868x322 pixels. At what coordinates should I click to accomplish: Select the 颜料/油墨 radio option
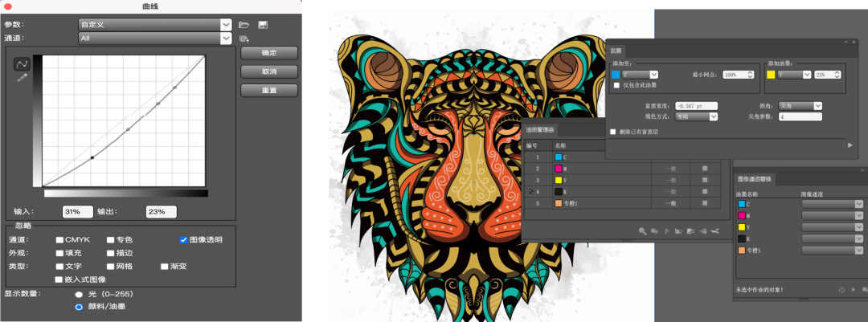point(79,307)
